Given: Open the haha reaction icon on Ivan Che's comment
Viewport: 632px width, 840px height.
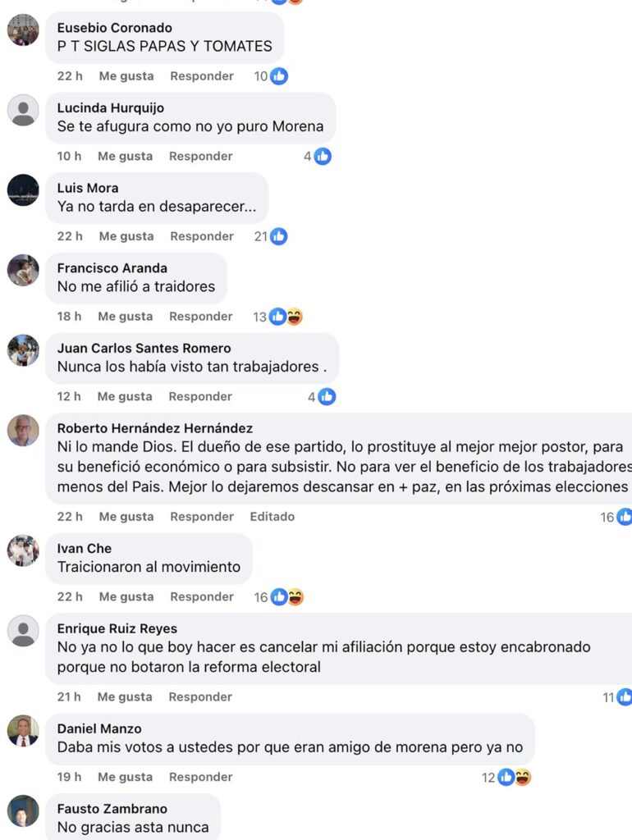Looking at the screenshot, I should 296,597.
